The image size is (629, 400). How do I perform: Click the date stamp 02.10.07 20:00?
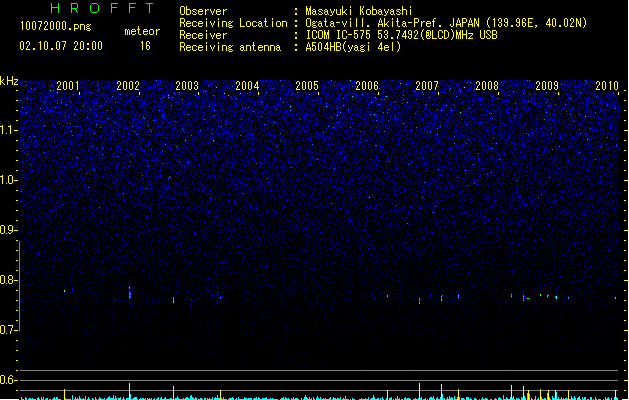[61, 46]
